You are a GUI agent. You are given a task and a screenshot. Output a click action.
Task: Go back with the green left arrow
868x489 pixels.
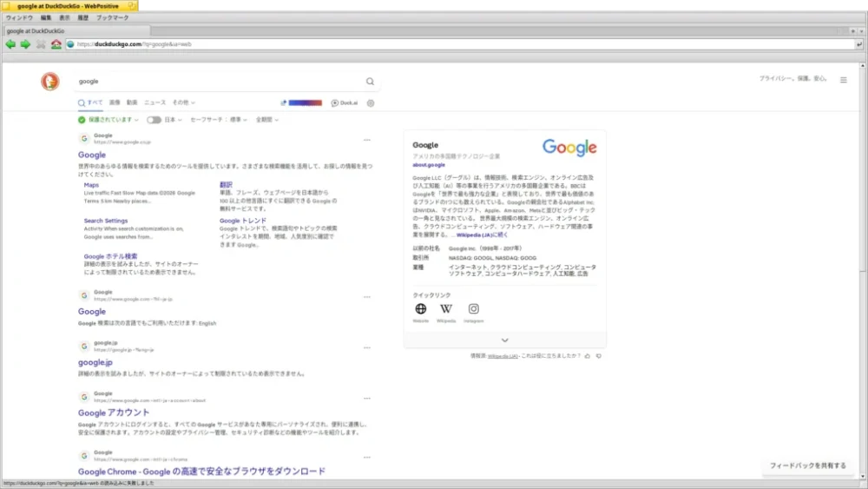(10, 44)
